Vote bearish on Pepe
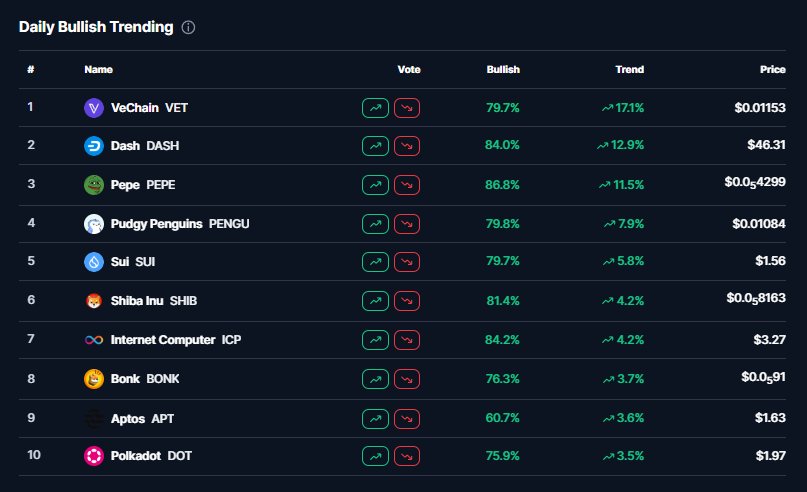The width and height of the screenshot is (807, 492). click(x=407, y=185)
